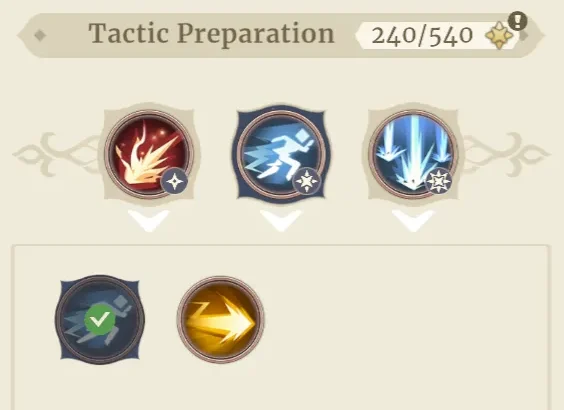Click the exclamation info badge
This screenshot has width=564, height=410.
coord(518,21)
